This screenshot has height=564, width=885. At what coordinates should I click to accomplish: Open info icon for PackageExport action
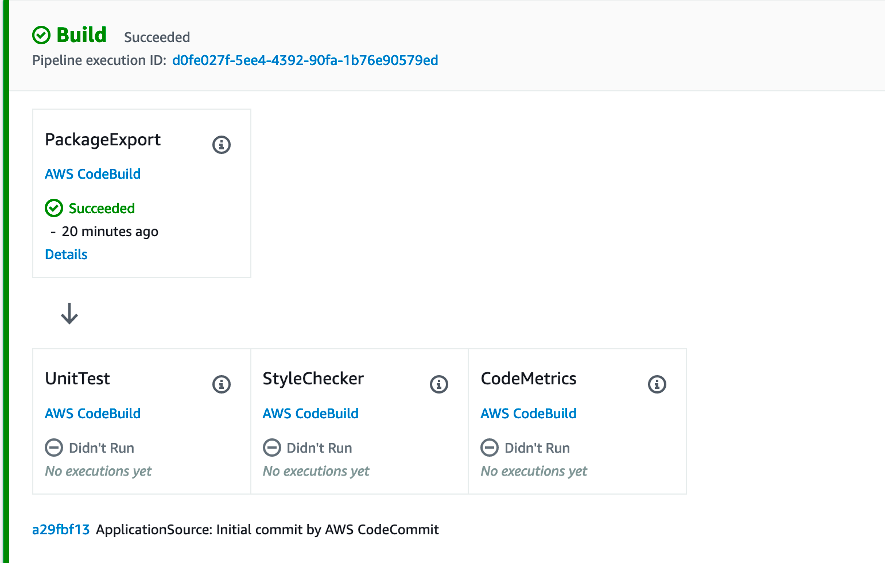tap(221, 145)
